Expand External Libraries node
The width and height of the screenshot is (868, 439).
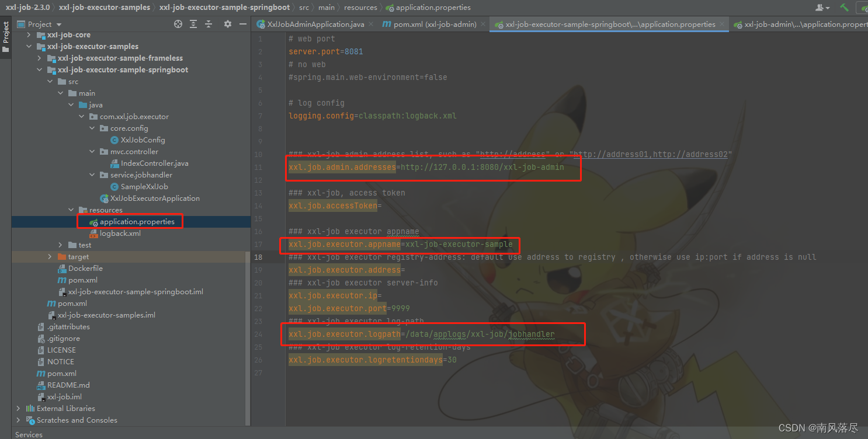click(x=19, y=409)
